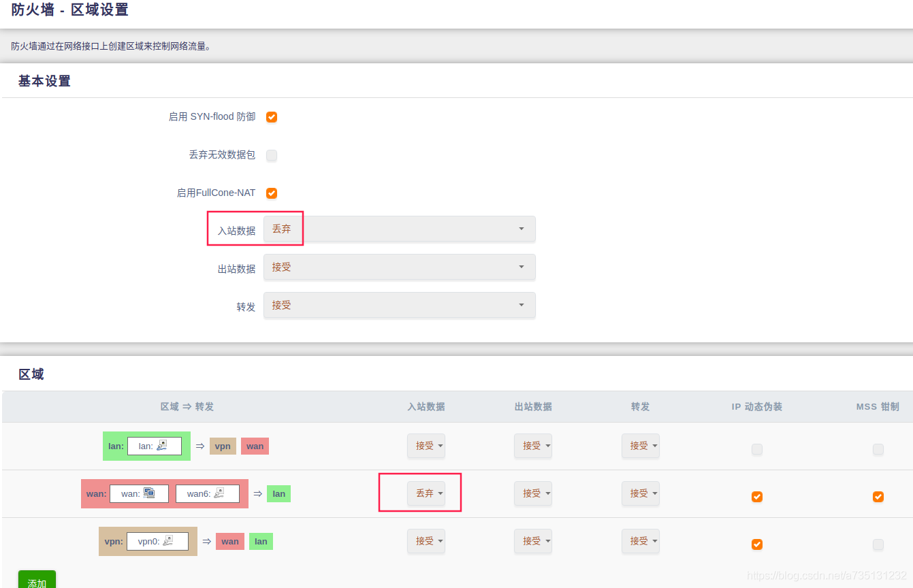Open the general 转发 dropdown
Viewport: 913px width, 588px height.
coord(400,306)
